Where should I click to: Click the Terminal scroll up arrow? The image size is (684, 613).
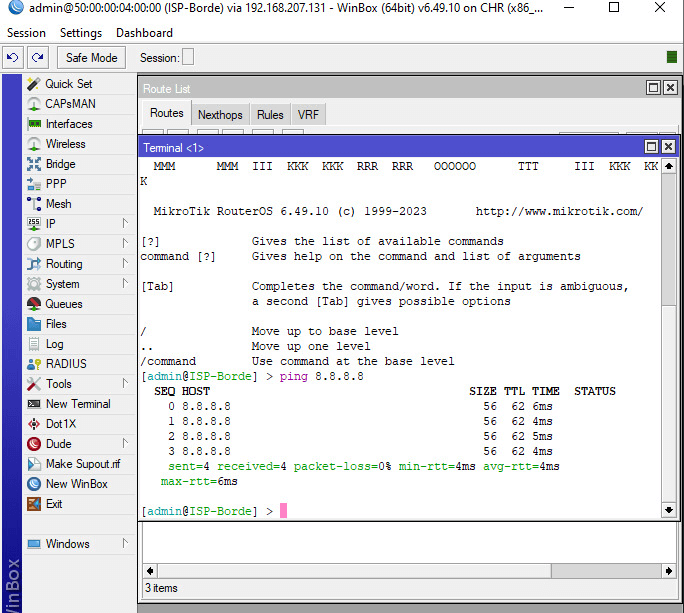tap(669, 166)
